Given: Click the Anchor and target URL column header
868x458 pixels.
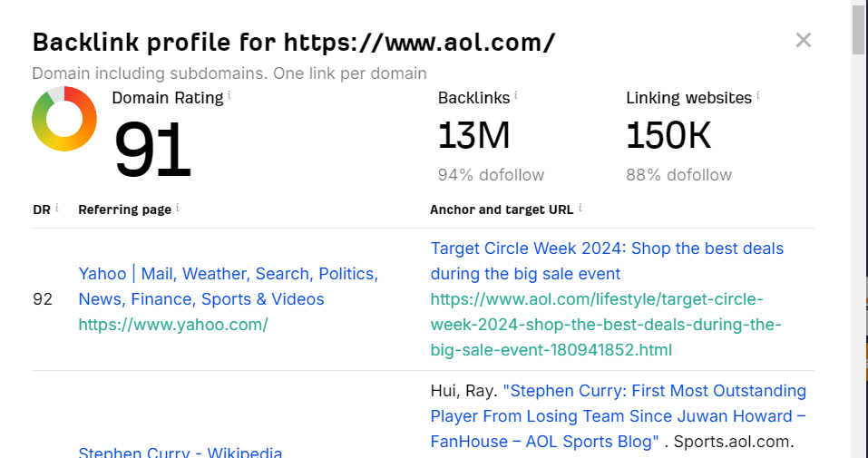Looking at the screenshot, I should pos(502,210).
